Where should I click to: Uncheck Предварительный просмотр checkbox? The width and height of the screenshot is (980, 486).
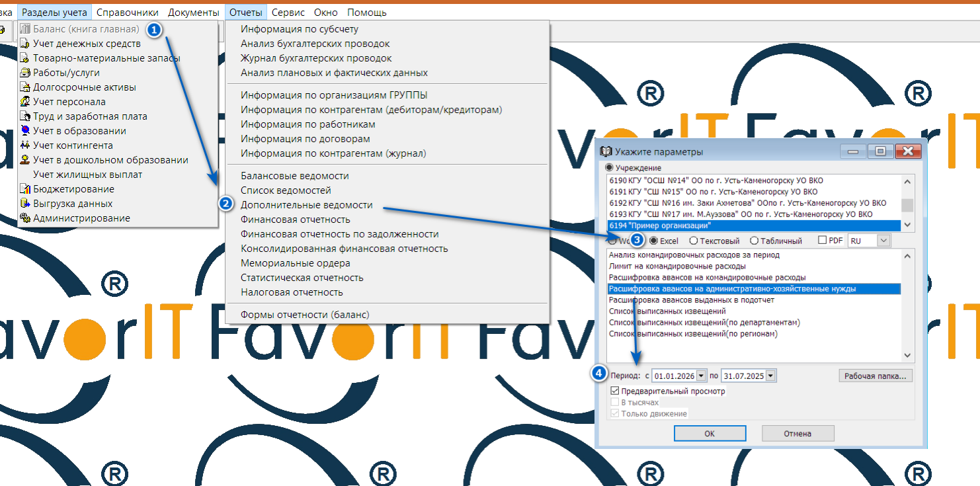click(x=615, y=391)
